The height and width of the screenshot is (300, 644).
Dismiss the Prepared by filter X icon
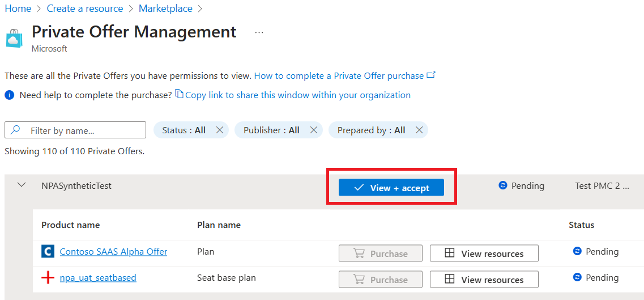pyautogui.click(x=419, y=130)
